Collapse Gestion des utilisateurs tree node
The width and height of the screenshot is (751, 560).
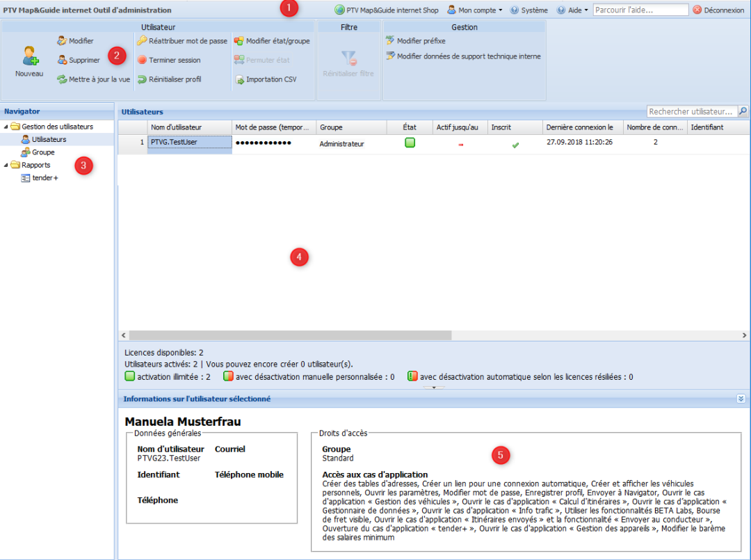pyautogui.click(x=6, y=127)
